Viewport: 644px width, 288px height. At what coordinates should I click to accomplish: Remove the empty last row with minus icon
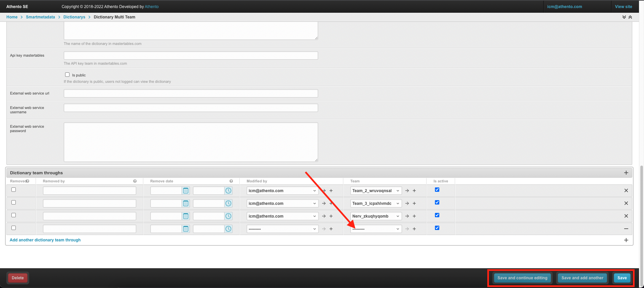(x=626, y=229)
